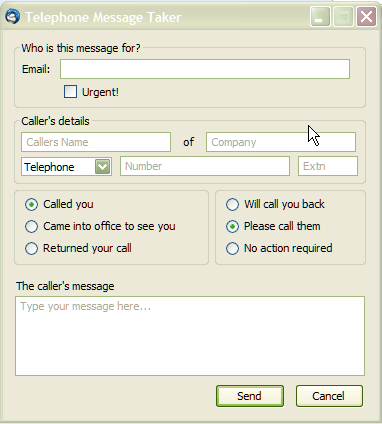Select Will call you back option
Viewport: 382px width, 424px height.
[232, 204]
